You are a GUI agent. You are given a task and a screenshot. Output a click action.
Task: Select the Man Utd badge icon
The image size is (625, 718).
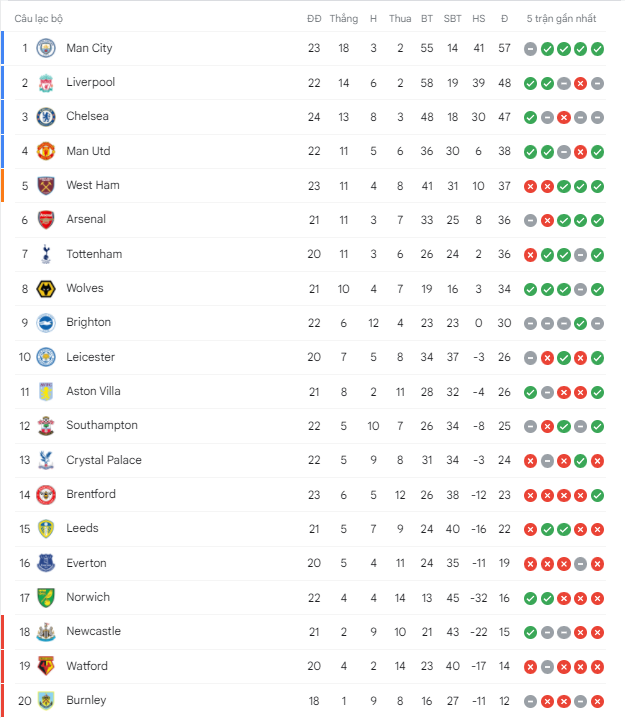46,151
